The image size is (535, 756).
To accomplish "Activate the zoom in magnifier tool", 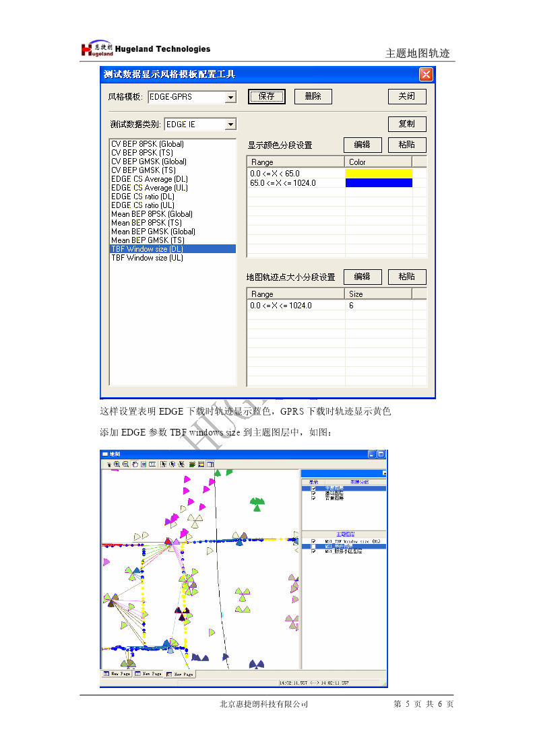I will coord(117,465).
